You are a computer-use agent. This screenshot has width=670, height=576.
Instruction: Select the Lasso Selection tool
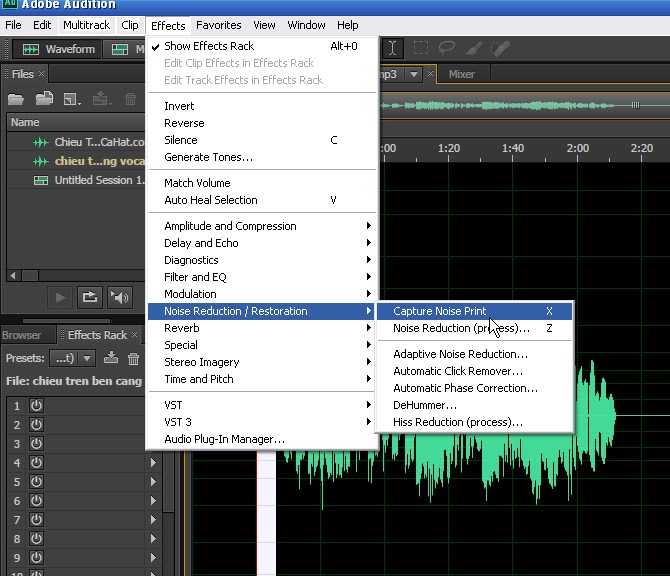[447, 48]
